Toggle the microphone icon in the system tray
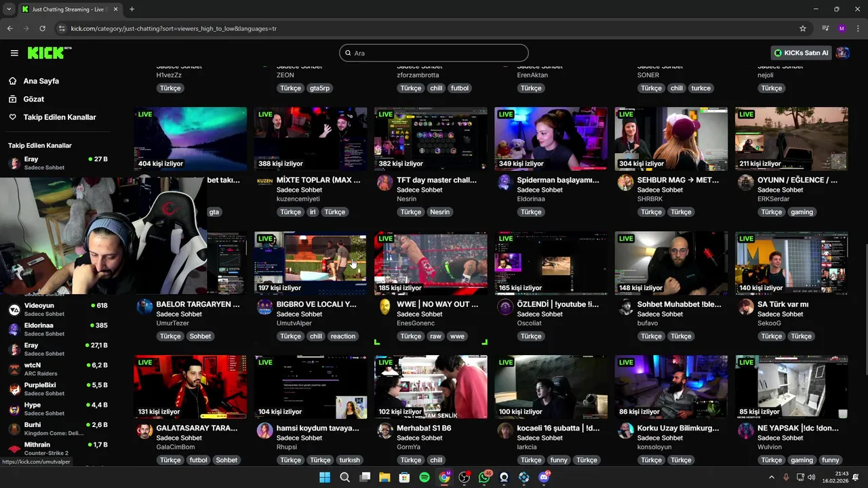Screen dimensions: 868x488 point(786,477)
